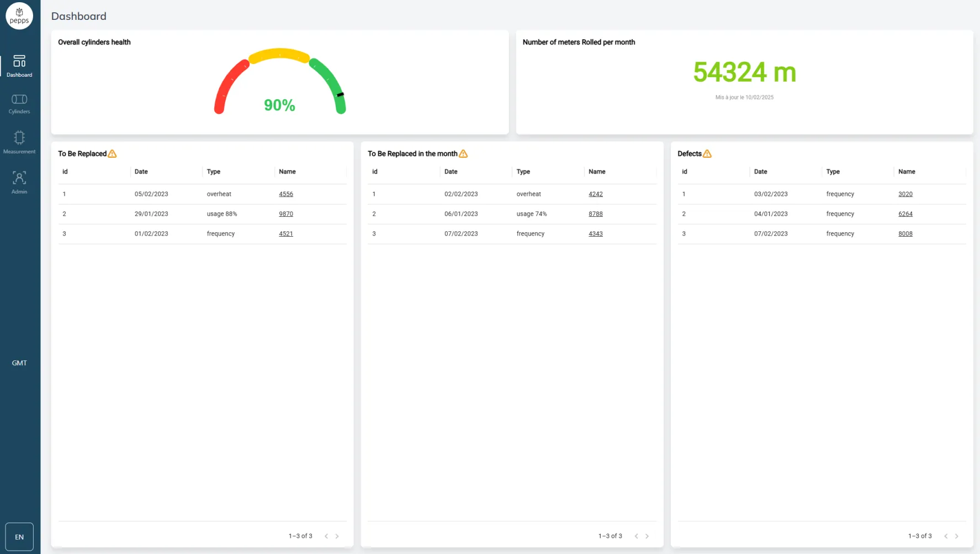Open the Admin user icon
This screenshot has width=980, height=554.
(19, 178)
